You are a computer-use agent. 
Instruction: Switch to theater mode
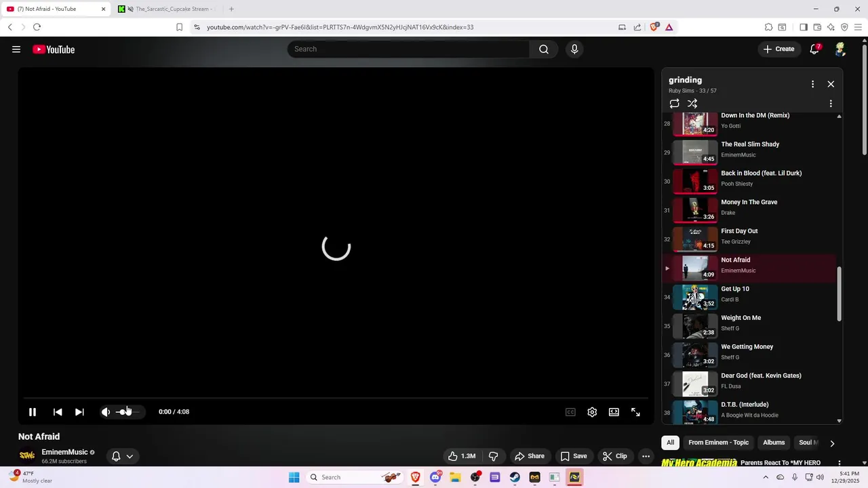click(614, 411)
